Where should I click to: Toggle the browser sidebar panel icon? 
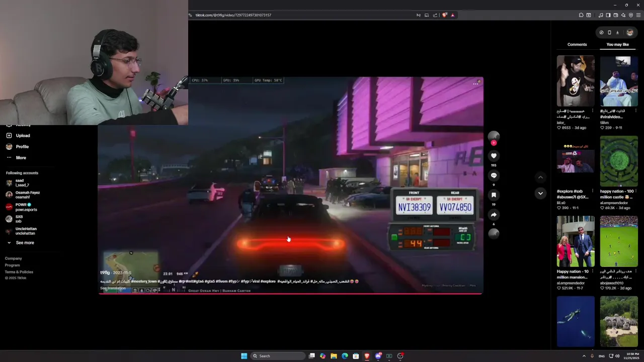tap(608, 15)
